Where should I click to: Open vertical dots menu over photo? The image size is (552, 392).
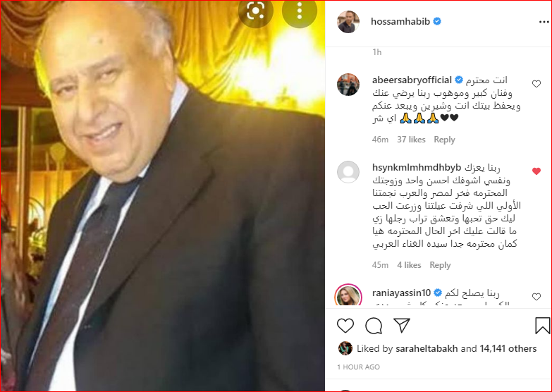[300, 11]
